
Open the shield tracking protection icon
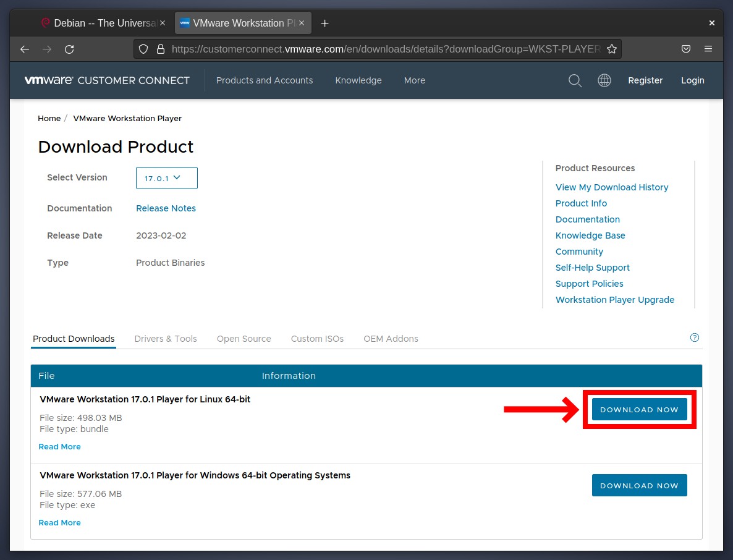143,49
